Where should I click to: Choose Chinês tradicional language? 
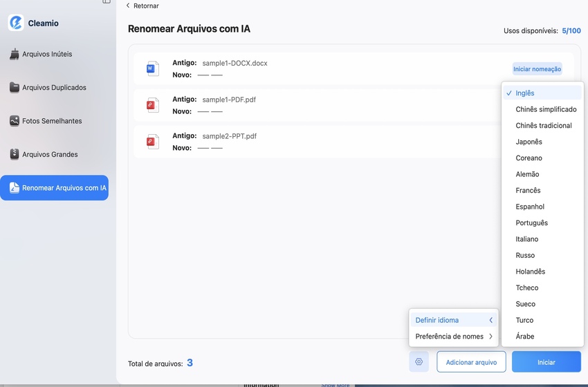[x=542, y=126]
